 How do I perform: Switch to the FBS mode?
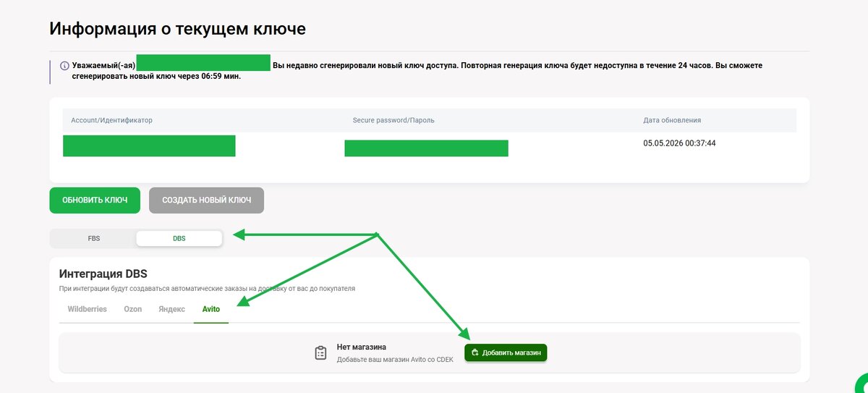[94, 238]
